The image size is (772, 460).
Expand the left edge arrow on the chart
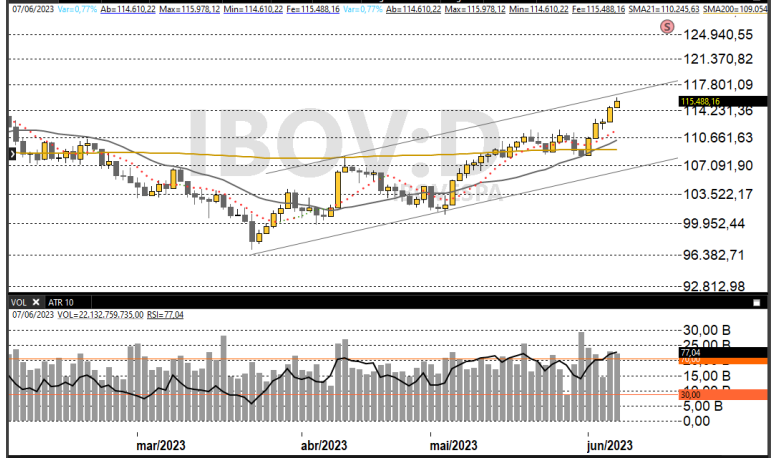12,155
